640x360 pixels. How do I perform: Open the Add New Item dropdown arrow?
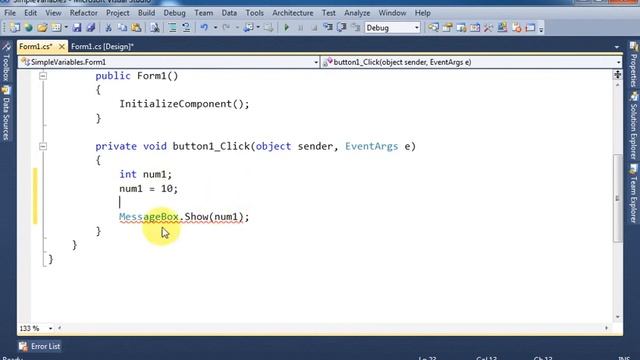tap(66, 28)
